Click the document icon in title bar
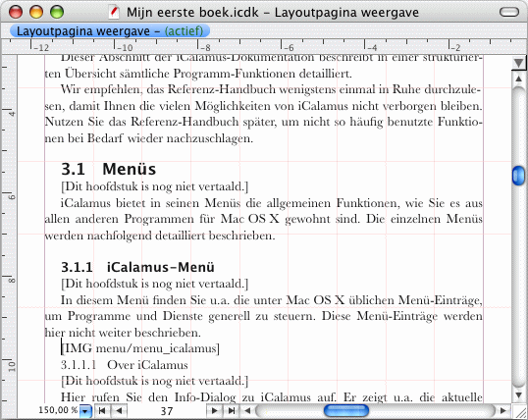 (115, 13)
